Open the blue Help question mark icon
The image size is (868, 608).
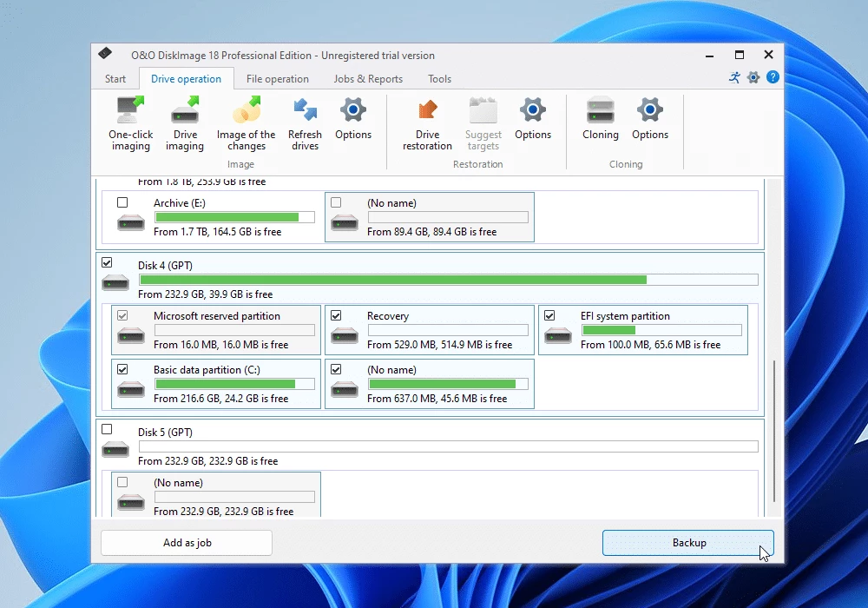tap(773, 77)
